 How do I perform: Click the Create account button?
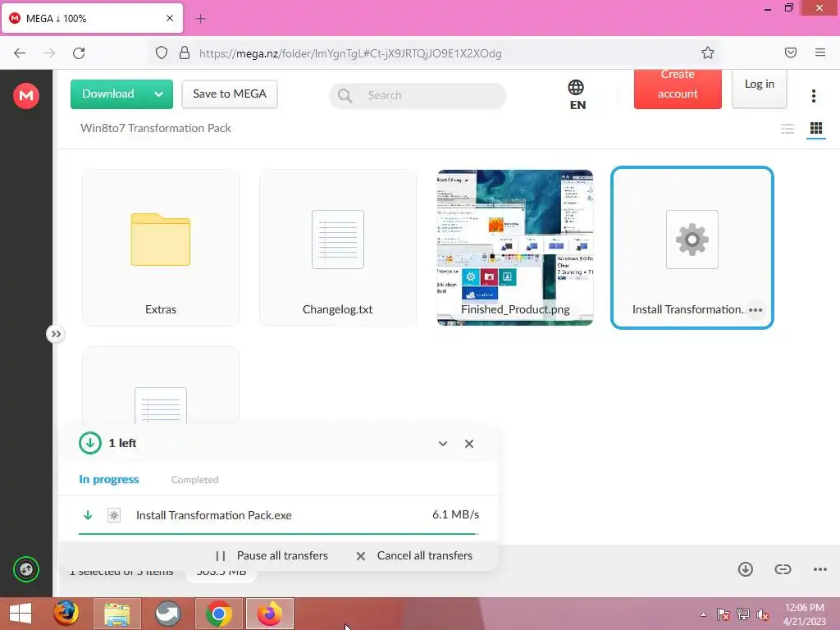[678, 89]
